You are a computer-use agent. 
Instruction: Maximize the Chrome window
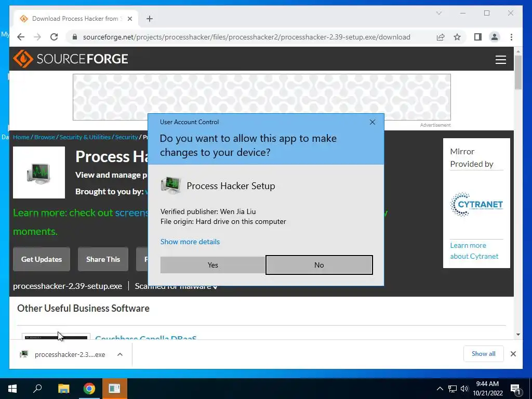(x=486, y=13)
